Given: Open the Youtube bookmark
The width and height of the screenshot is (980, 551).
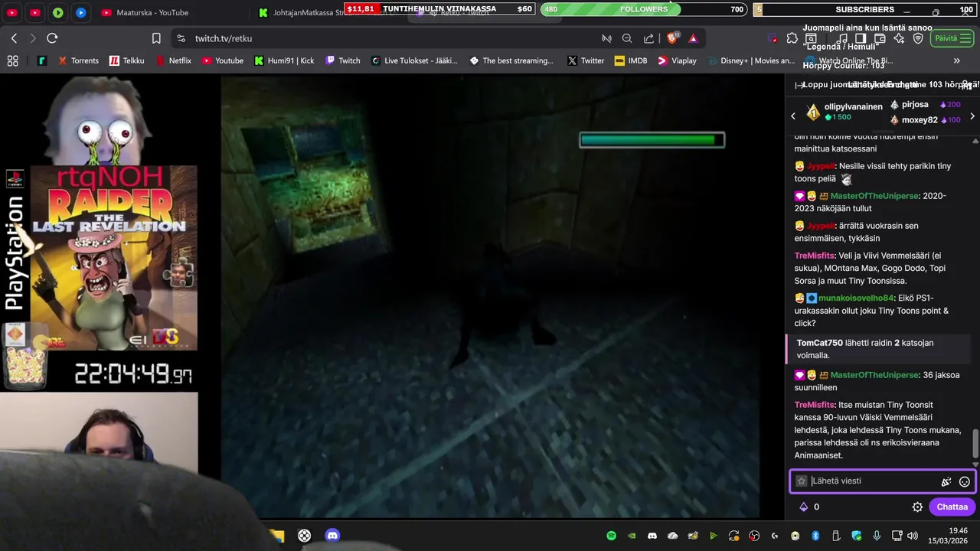Looking at the screenshot, I should [x=222, y=60].
